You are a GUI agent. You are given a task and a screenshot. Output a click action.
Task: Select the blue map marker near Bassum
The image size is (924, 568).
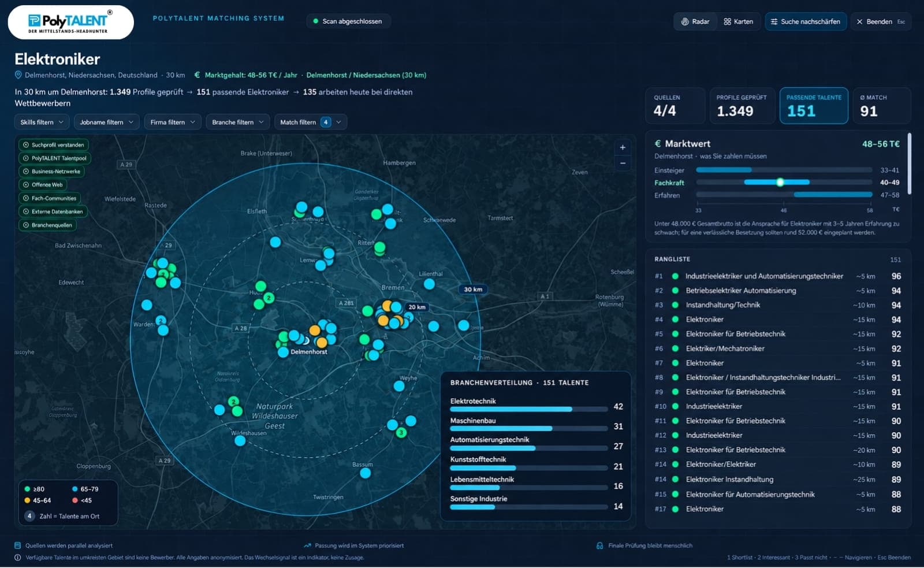coord(365,473)
